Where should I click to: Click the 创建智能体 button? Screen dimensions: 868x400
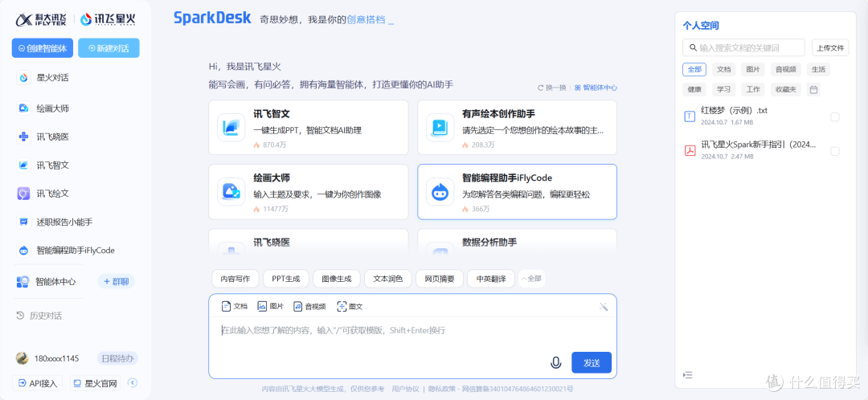tap(43, 48)
